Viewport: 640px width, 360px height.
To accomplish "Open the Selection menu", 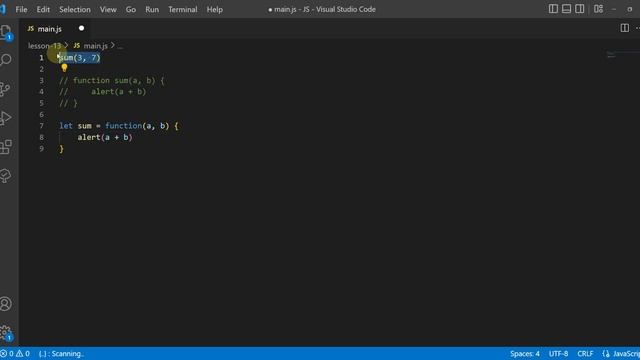I will tap(75, 9).
